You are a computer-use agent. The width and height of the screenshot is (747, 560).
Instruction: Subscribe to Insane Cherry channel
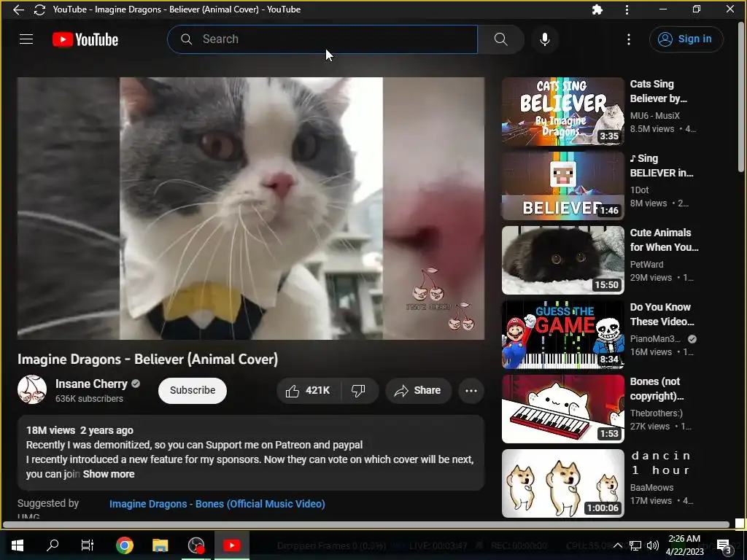point(193,391)
